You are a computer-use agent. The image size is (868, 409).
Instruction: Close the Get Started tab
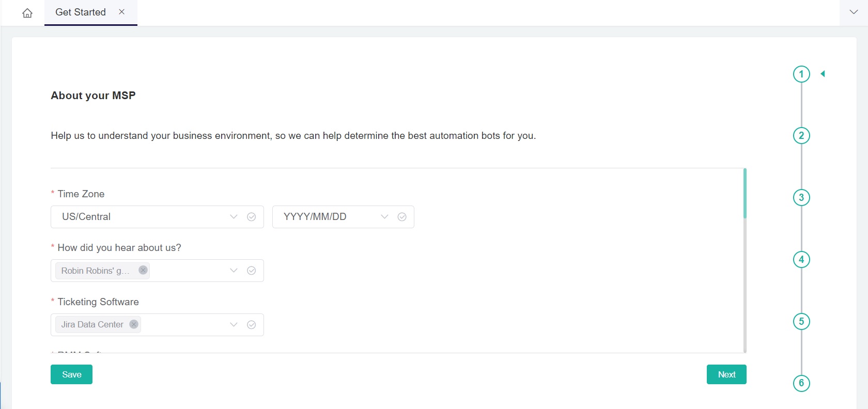coord(122,12)
